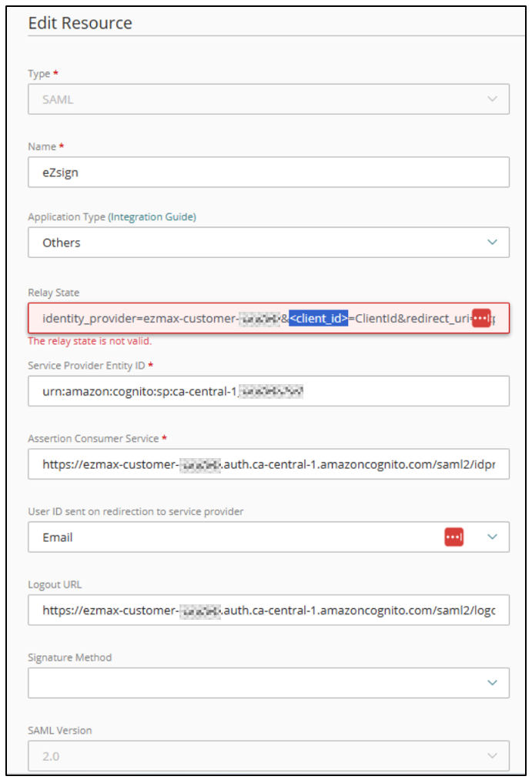Screen dimensions: 532x783
Task: Open the Signature Method dropdown
Action: point(269,683)
